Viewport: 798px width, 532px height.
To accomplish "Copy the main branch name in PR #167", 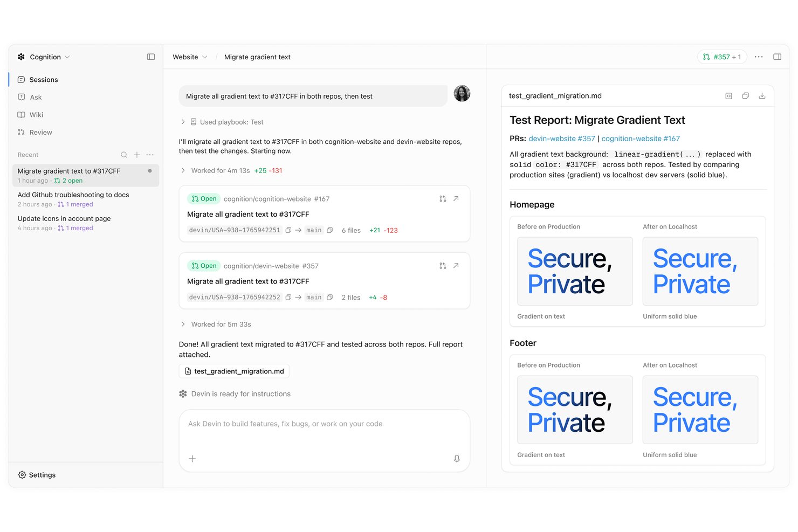I will (329, 230).
